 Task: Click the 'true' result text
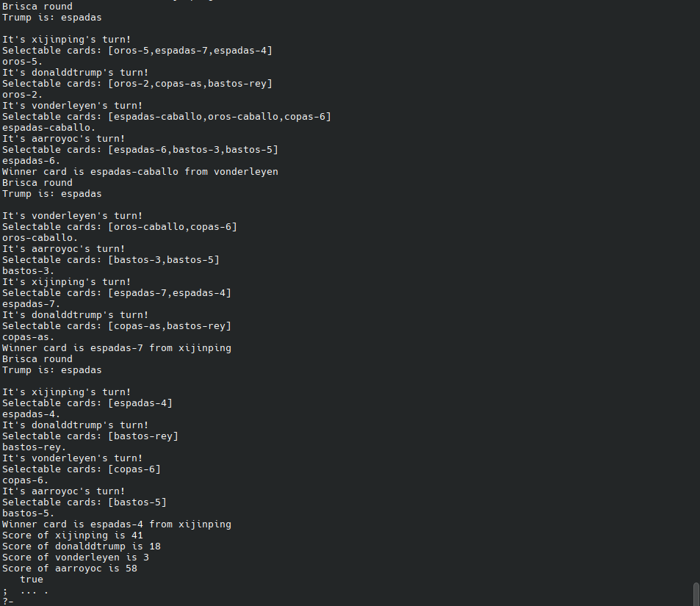pyautogui.click(x=32, y=580)
